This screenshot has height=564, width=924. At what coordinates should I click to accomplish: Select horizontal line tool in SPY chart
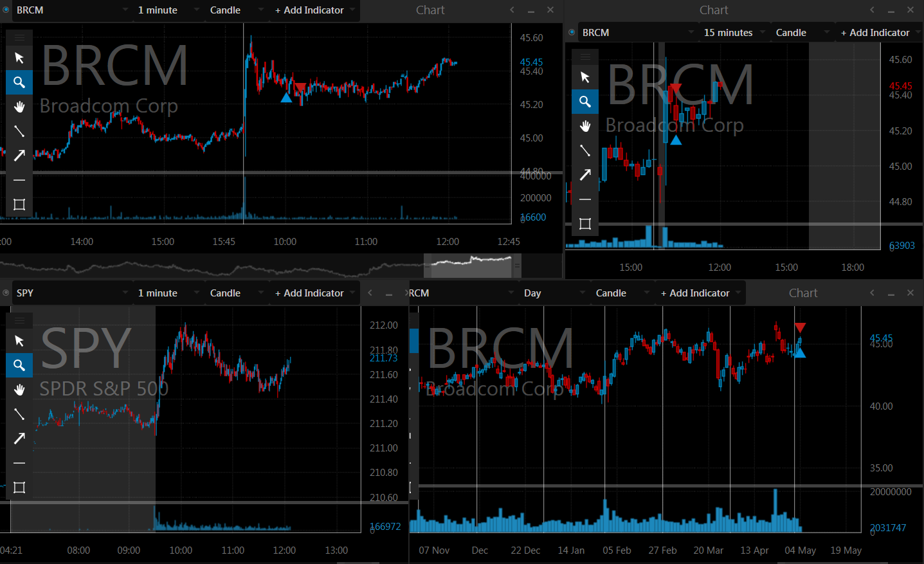point(19,463)
